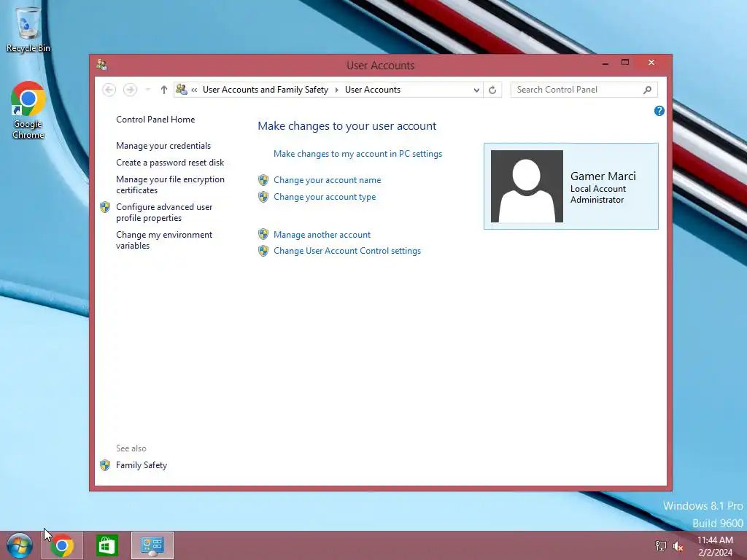747x560 pixels.
Task: Go up one level with Up arrow
Action: coord(164,90)
